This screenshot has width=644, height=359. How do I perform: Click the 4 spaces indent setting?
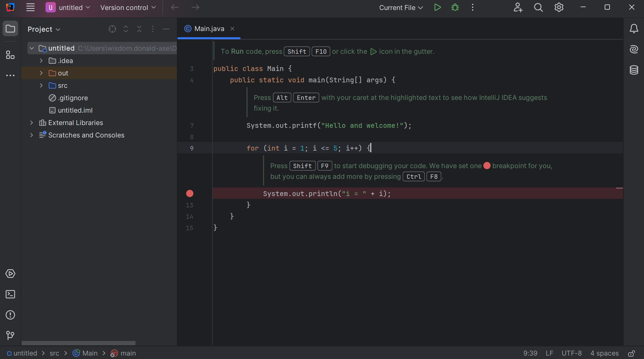tap(604, 353)
